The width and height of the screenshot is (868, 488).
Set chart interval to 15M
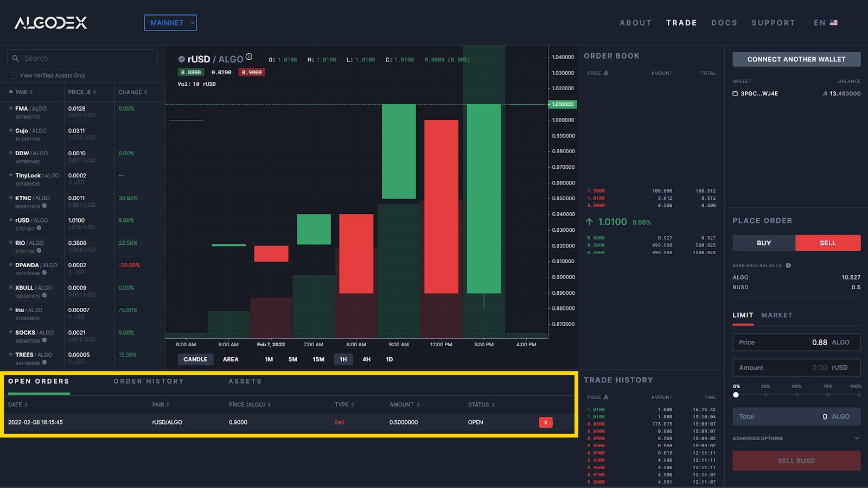(x=318, y=359)
